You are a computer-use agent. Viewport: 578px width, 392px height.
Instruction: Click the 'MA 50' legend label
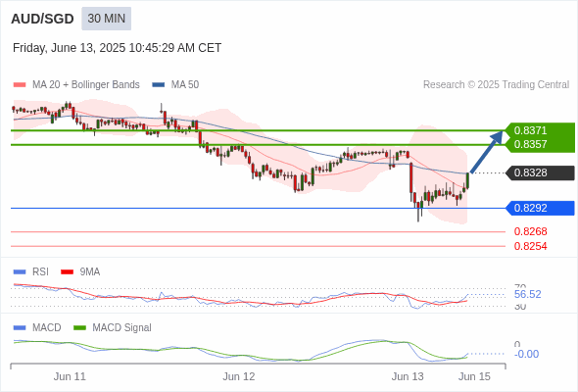pos(185,85)
